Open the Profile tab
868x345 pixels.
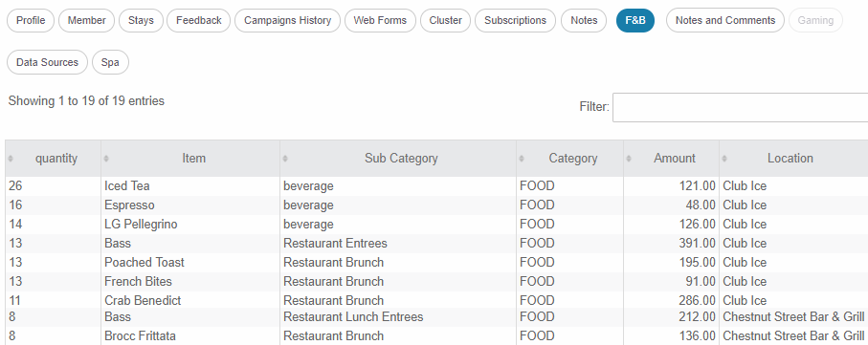31,20
